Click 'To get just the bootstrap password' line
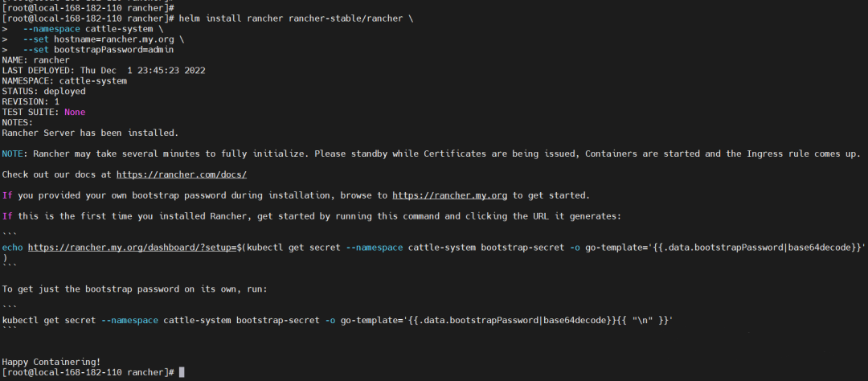The image size is (868, 381). tap(134, 289)
